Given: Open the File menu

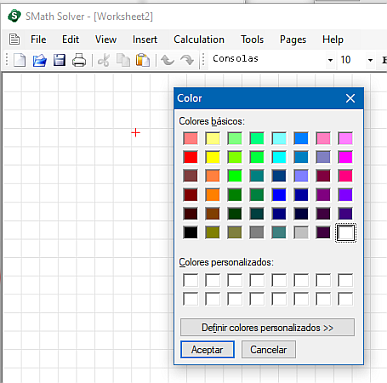Looking at the screenshot, I should click(x=38, y=39).
